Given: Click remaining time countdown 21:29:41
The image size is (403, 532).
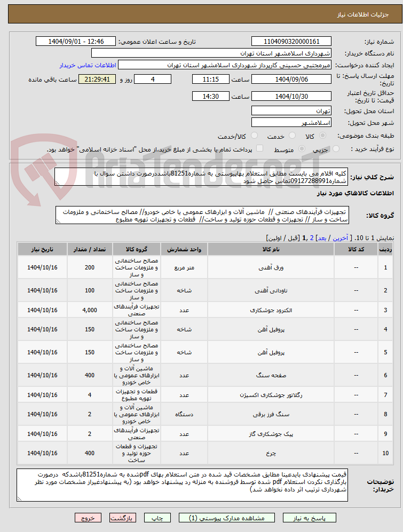Looking at the screenshot, I should (x=97, y=79).
